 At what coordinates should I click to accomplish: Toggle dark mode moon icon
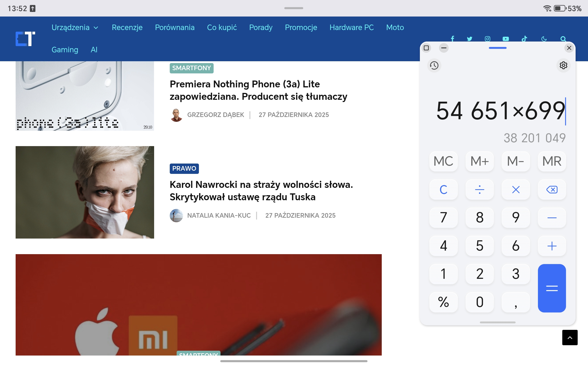coord(544,39)
